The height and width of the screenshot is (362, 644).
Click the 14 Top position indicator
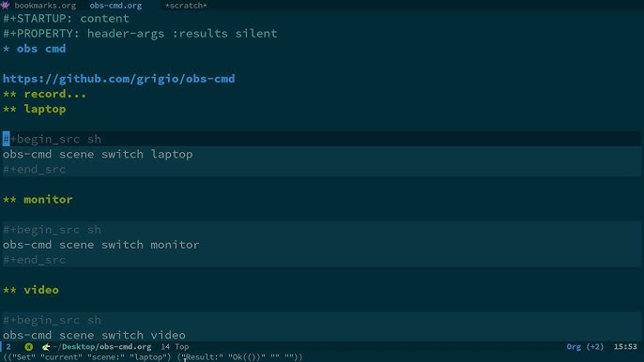coord(175,347)
